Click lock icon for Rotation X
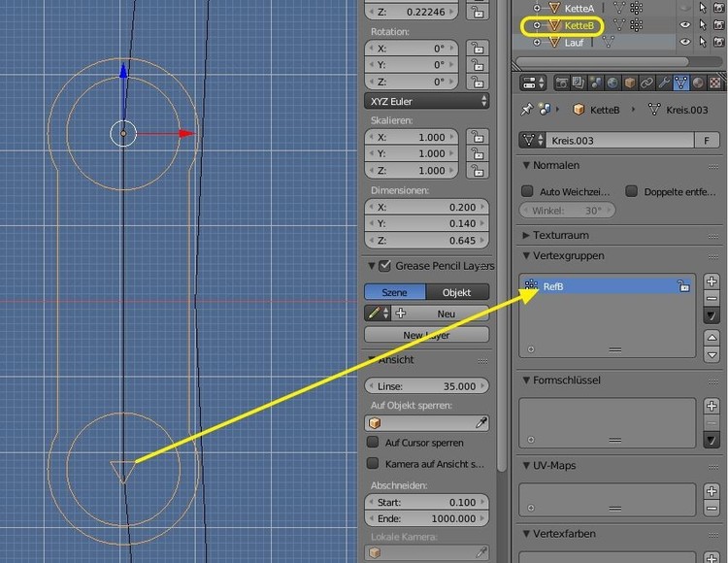 (478, 49)
